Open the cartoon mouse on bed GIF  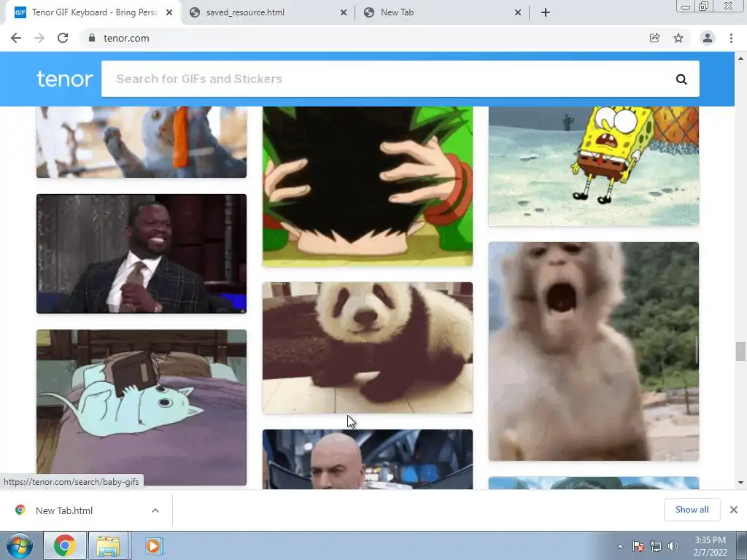pyautogui.click(x=142, y=407)
